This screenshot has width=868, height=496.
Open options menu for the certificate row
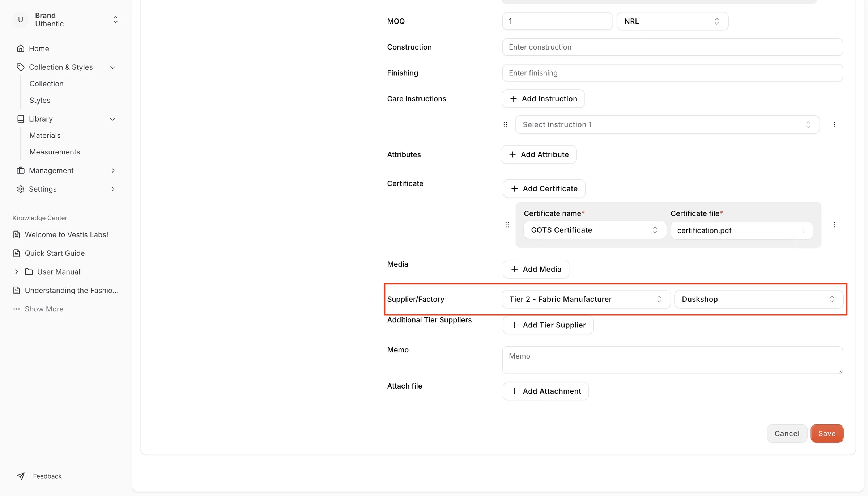(834, 225)
